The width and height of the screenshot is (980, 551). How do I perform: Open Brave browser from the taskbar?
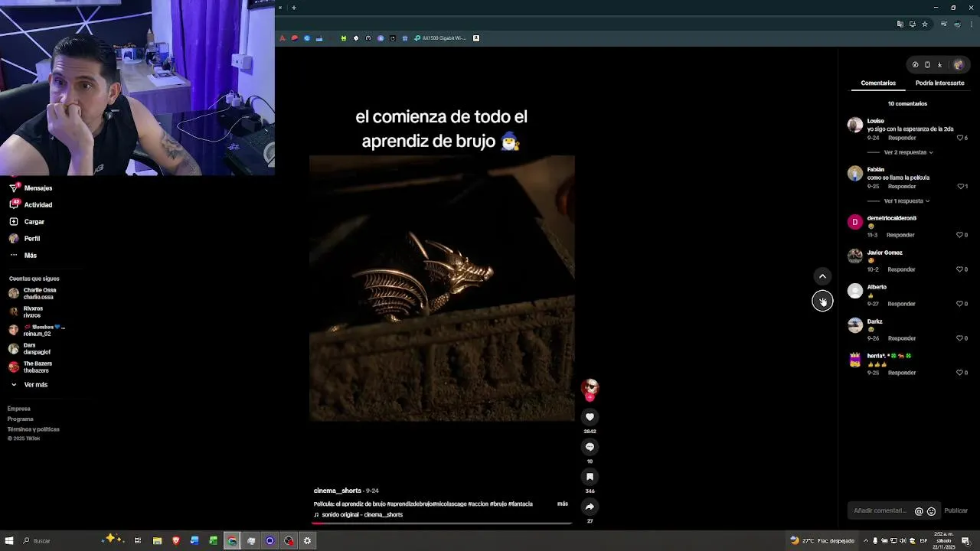pos(176,541)
